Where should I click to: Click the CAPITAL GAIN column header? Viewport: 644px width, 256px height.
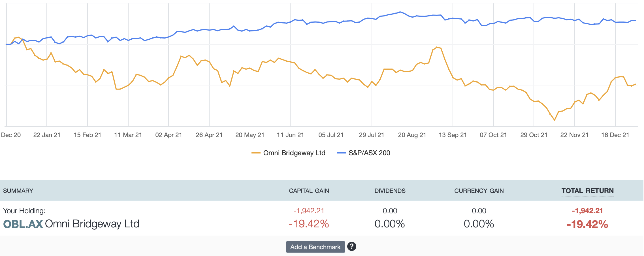(309, 191)
